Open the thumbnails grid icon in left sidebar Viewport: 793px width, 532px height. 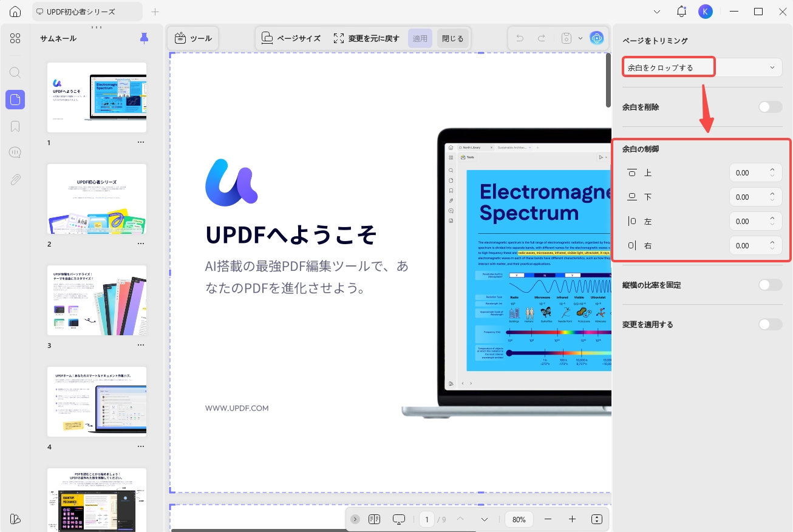pos(15,38)
